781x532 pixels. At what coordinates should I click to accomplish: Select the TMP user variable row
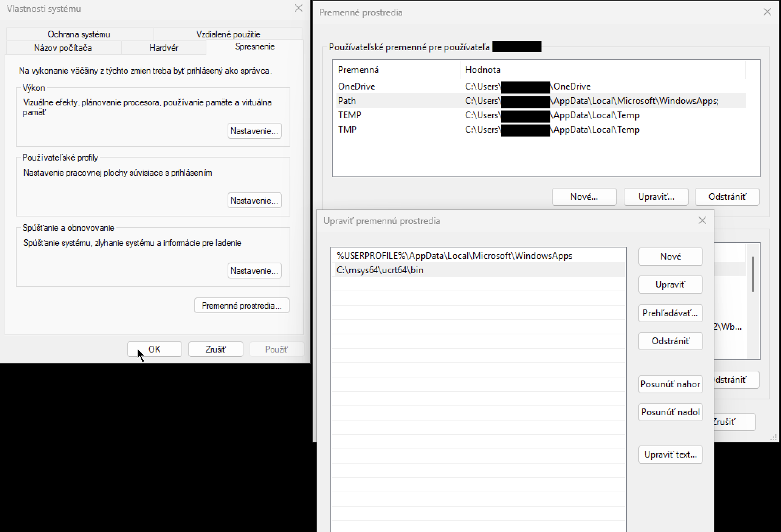click(541, 130)
